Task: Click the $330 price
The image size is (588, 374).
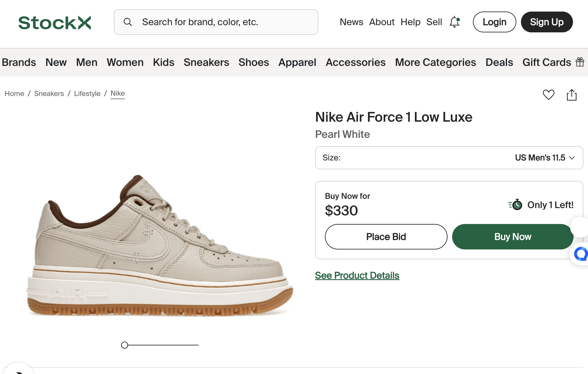Action: click(341, 210)
